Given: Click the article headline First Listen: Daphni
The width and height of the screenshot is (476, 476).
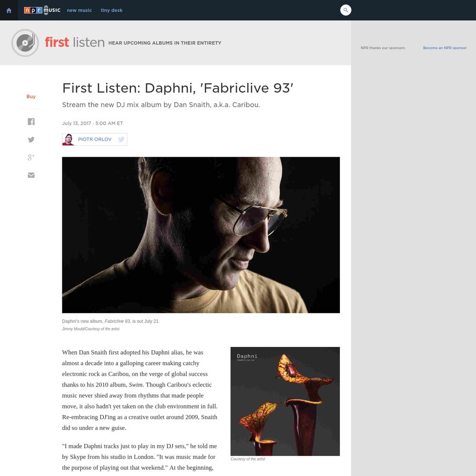Looking at the screenshot, I should point(178,88).
